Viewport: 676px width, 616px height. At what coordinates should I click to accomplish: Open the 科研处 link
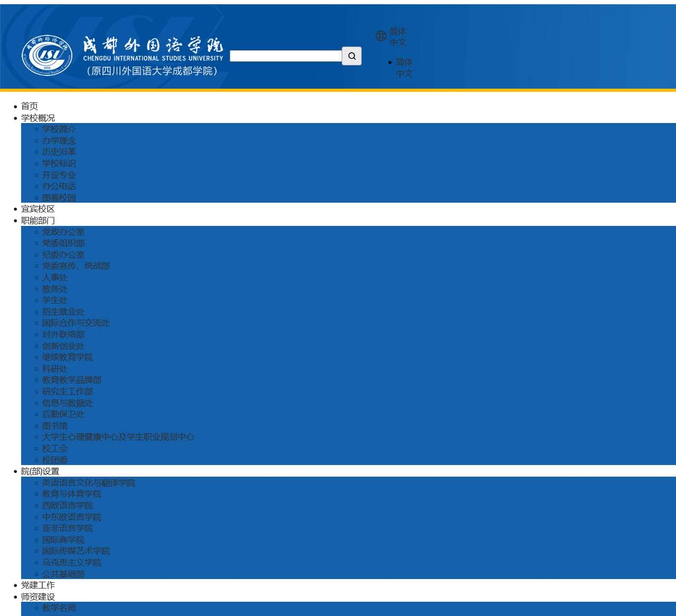55,369
